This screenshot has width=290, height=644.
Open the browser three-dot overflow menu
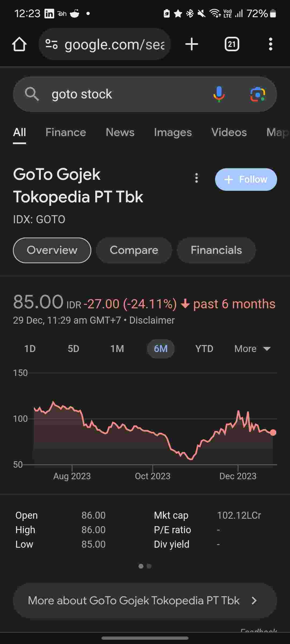270,44
